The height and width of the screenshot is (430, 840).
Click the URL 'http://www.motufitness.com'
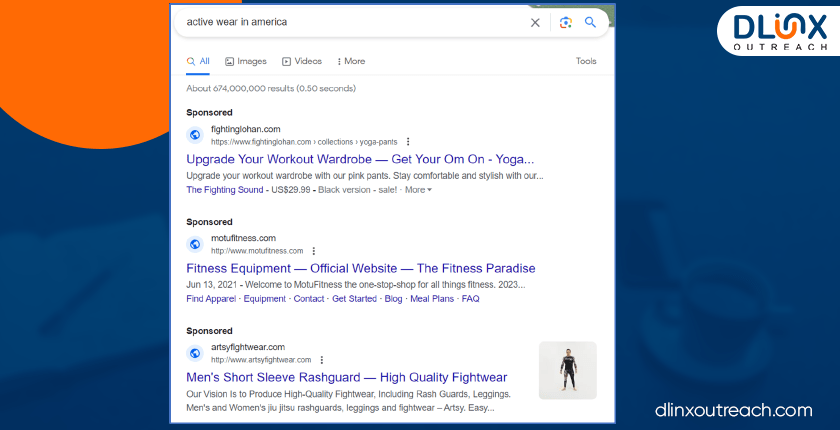257,251
